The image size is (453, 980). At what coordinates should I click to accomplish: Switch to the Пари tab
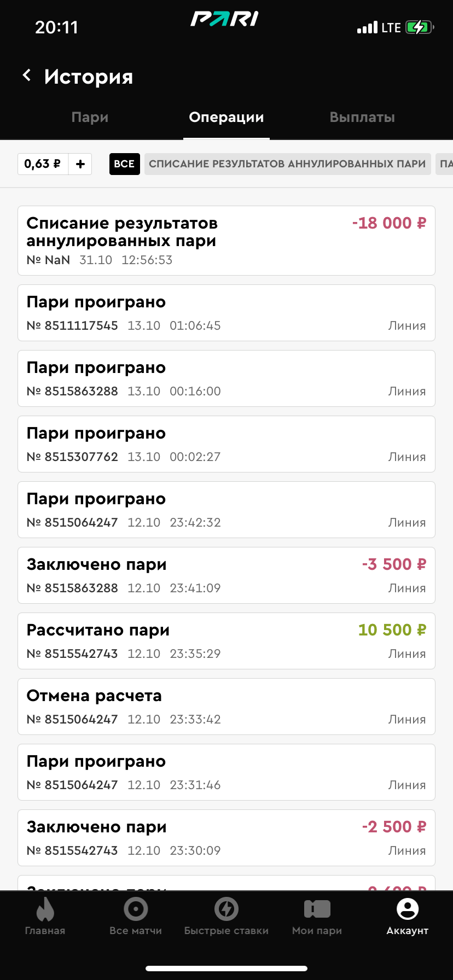pos(90,117)
